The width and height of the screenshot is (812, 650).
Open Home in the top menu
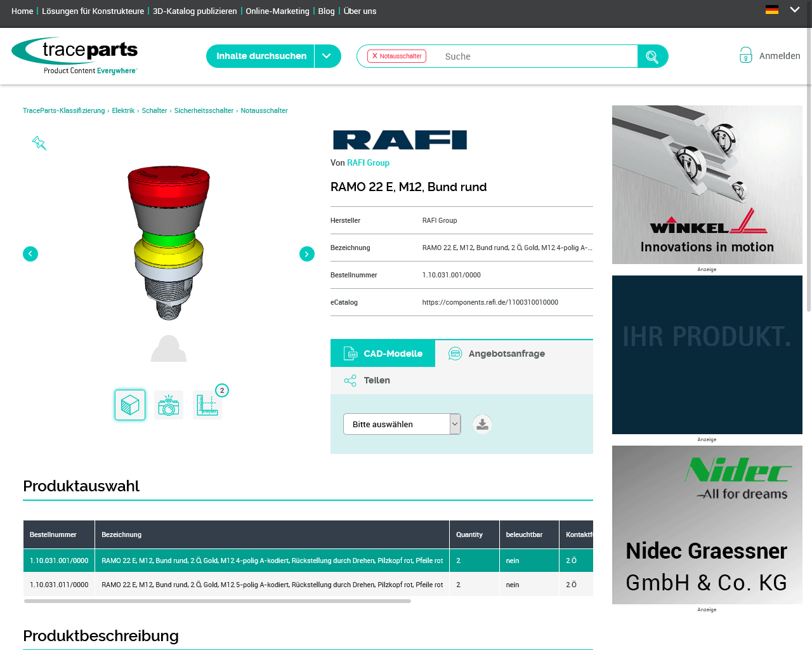[x=22, y=11]
